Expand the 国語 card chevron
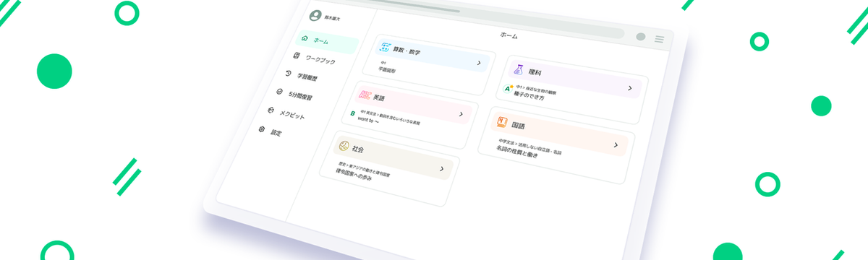 (x=616, y=144)
